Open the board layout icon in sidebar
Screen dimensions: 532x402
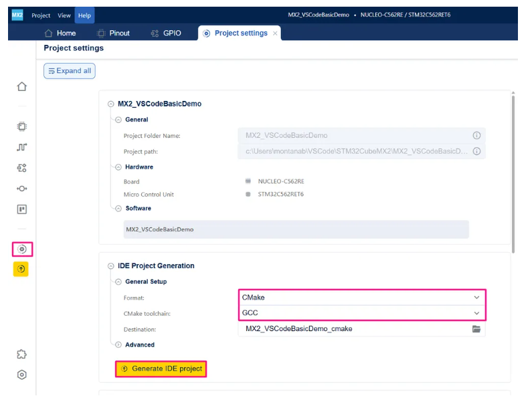21,209
